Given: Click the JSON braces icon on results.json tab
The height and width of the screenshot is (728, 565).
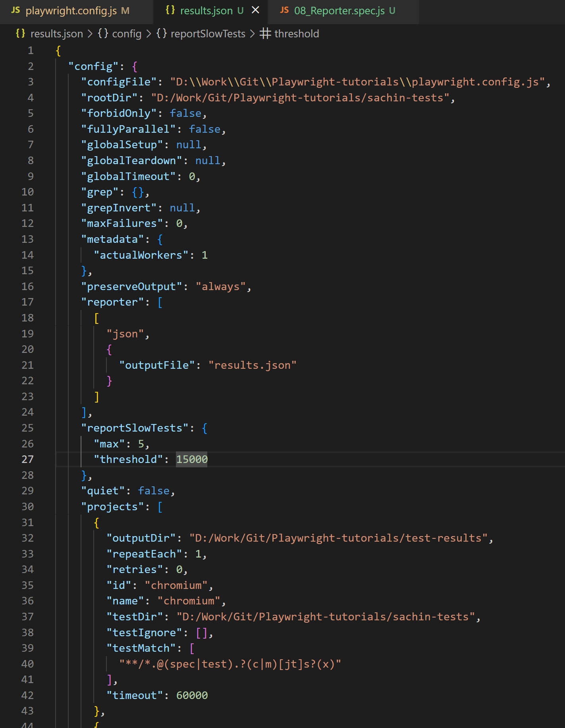Looking at the screenshot, I should [x=170, y=10].
